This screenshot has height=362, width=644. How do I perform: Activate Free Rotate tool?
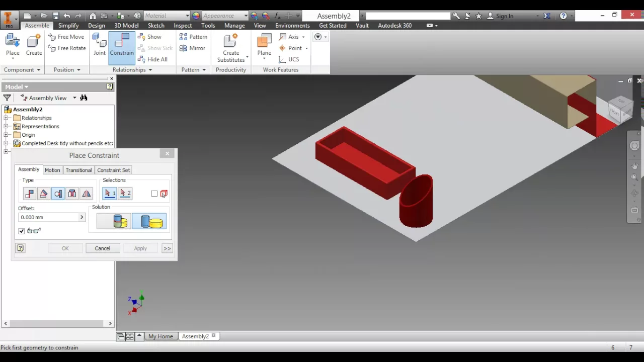pos(67,48)
